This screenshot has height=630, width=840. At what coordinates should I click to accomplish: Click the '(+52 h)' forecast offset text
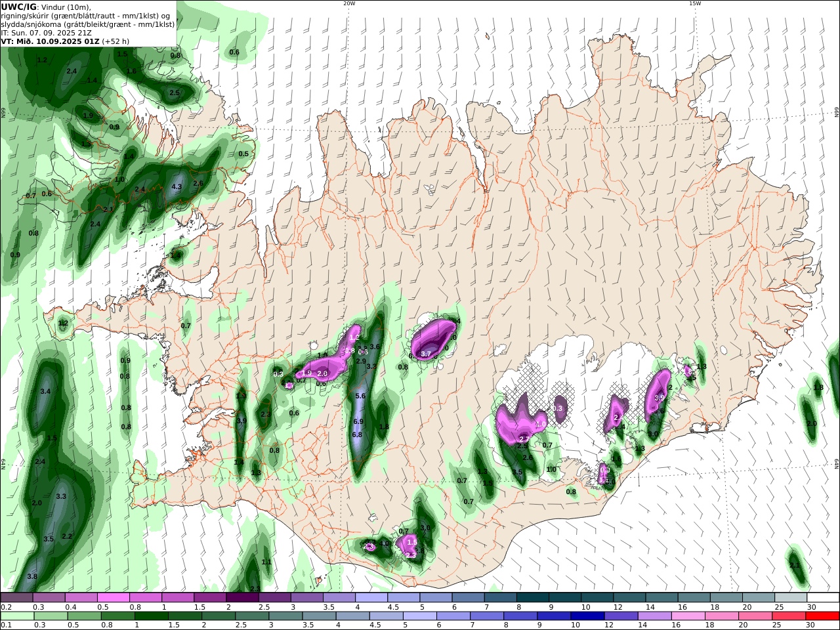pyautogui.click(x=115, y=41)
